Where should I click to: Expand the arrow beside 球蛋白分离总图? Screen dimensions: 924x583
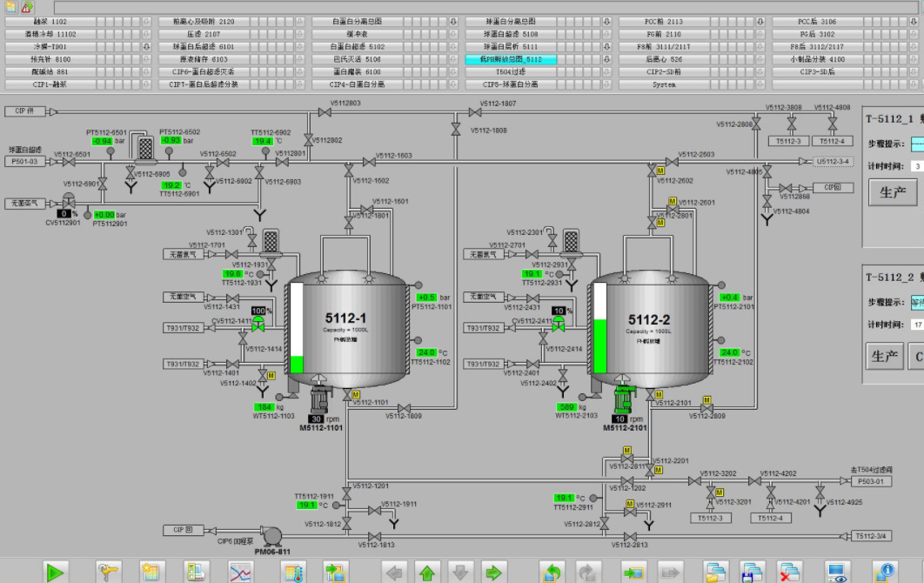coord(606,21)
